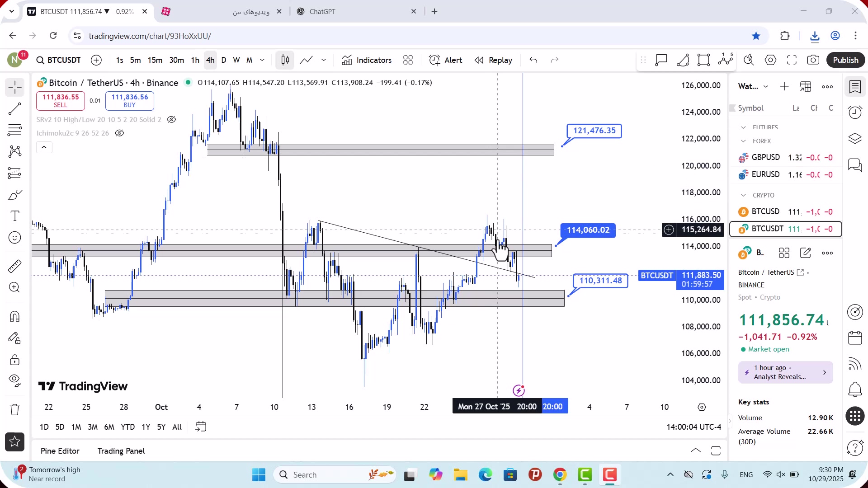Undo the last chart action
The image size is (868, 488).
pos(533,60)
